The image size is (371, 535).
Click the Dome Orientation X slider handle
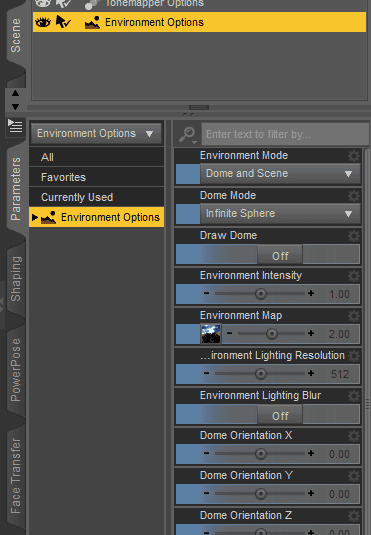(x=261, y=454)
